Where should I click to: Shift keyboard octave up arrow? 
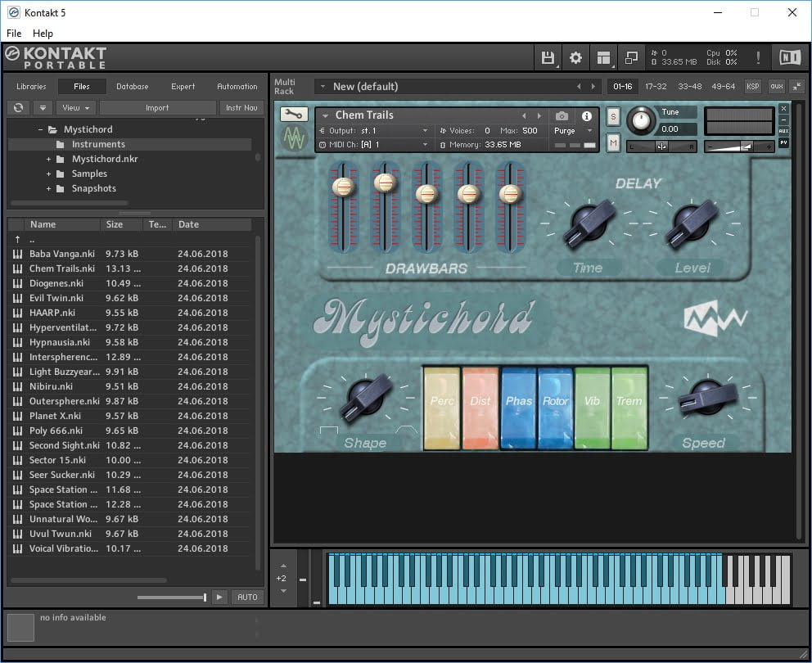point(282,566)
